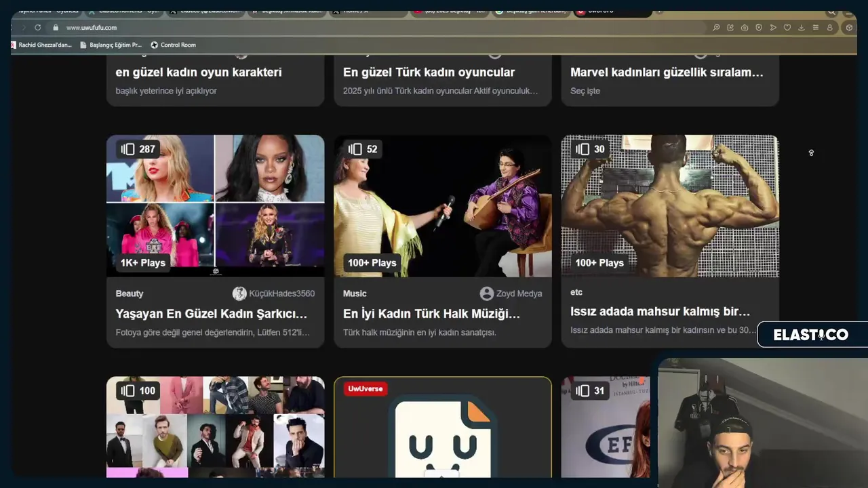
Task: Click 'Türk halk müziğinin en iyi kadın sanatçısı.' text
Action: pyautogui.click(x=420, y=332)
